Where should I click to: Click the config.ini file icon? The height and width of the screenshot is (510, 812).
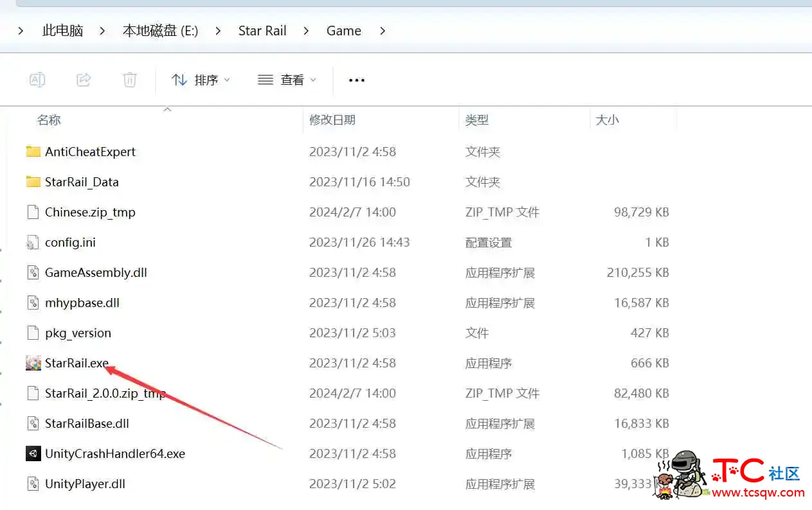[x=33, y=242]
